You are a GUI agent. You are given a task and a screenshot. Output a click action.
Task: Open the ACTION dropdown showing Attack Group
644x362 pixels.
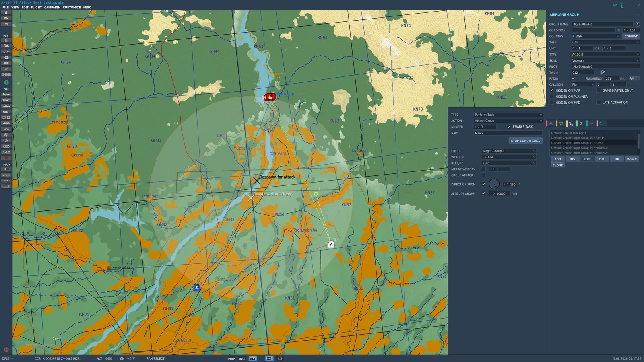pos(508,121)
